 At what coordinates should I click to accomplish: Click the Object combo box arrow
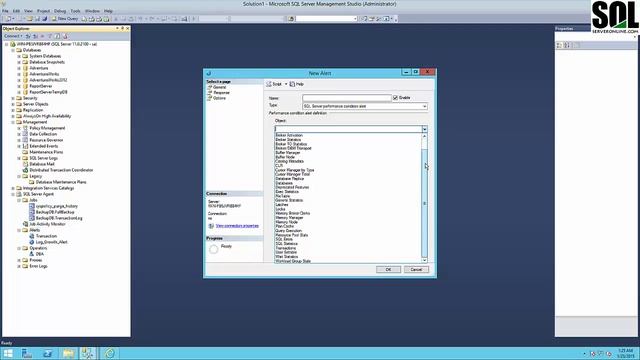point(424,129)
